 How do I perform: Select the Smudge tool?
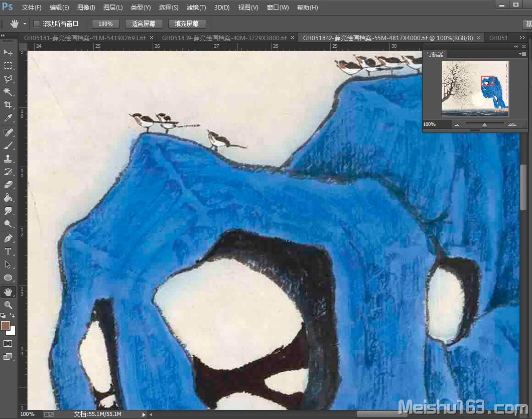click(x=8, y=211)
